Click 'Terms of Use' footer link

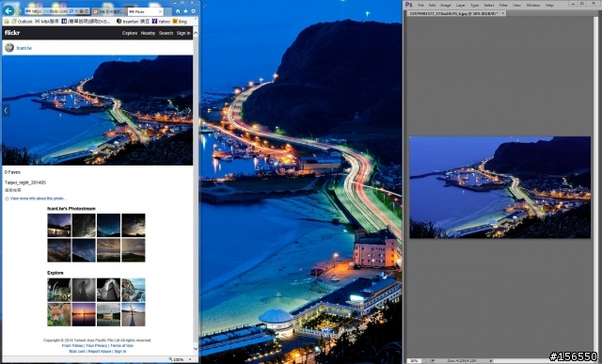click(121, 345)
